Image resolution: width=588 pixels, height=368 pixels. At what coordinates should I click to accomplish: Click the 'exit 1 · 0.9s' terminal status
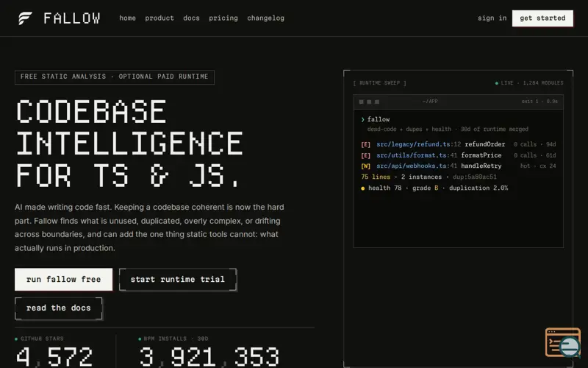pos(539,102)
